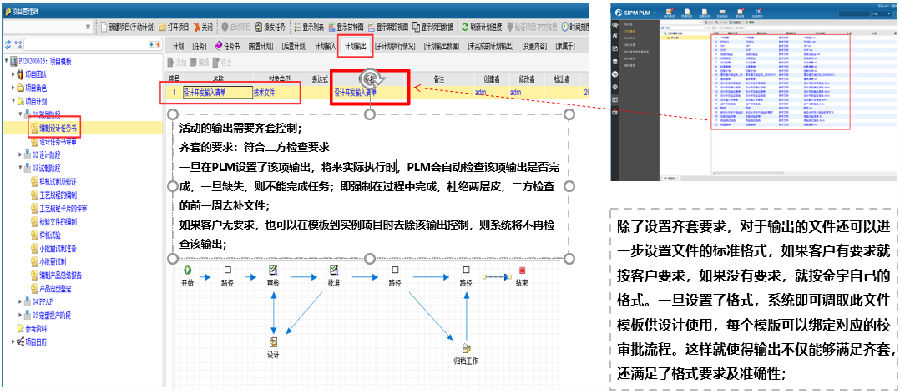Click the 打开项目 folder icon in toolbar
Viewport: 900px width, 391px height.
(x=163, y=27)
